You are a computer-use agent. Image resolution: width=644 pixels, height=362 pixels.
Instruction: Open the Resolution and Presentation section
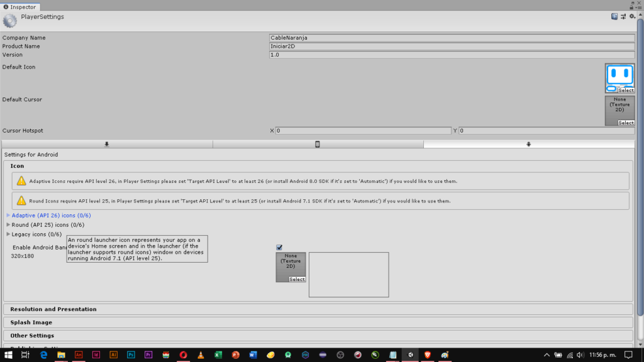click(53, 309)
